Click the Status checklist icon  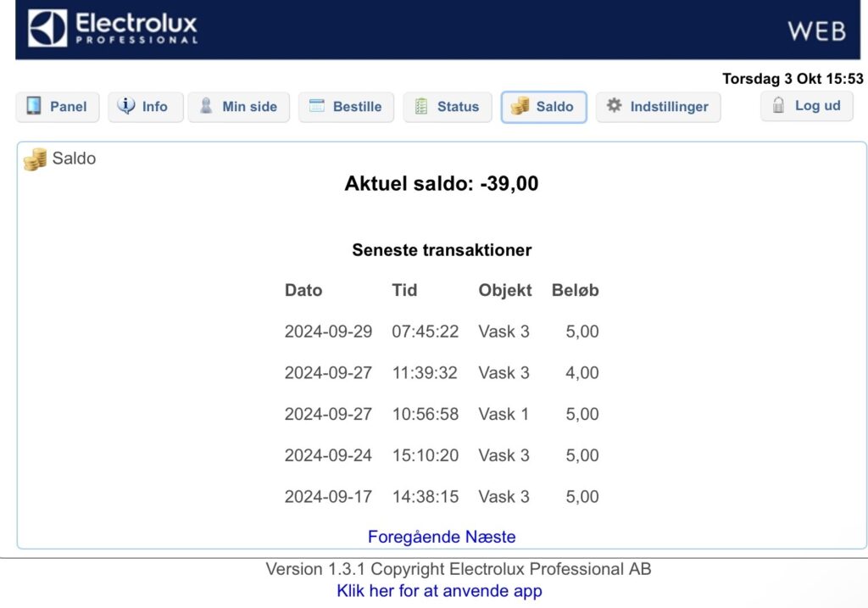coord(421,106)
